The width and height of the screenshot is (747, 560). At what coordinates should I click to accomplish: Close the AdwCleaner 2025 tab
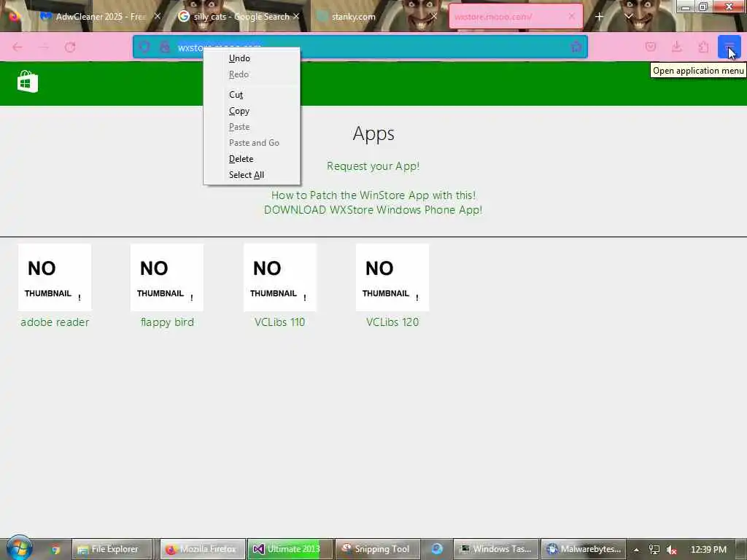[158, 16]
